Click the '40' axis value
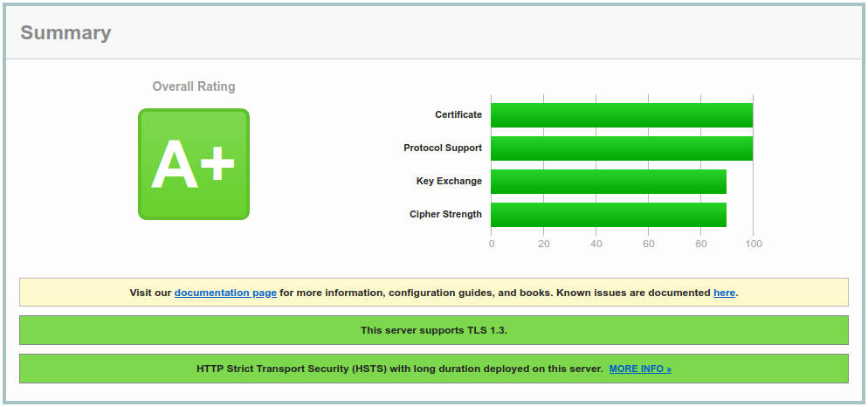The width and height of the screenshot is (868, 407). click(x=596, y=245)
